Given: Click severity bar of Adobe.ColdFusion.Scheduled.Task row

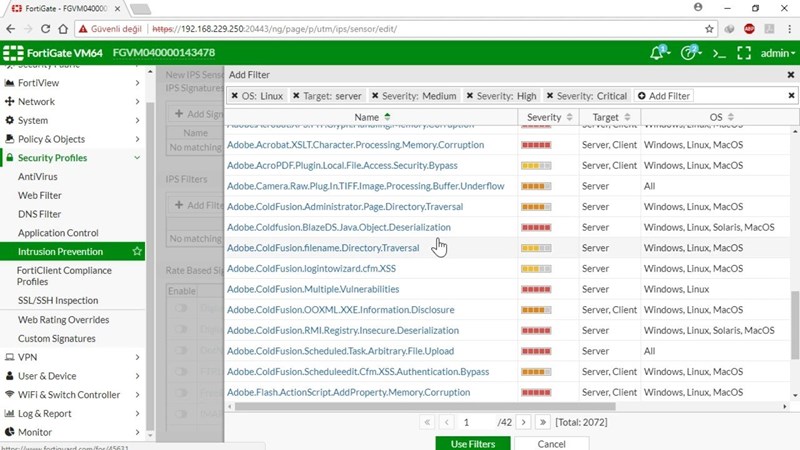Looking at the screenshot, I should [536, 351].
